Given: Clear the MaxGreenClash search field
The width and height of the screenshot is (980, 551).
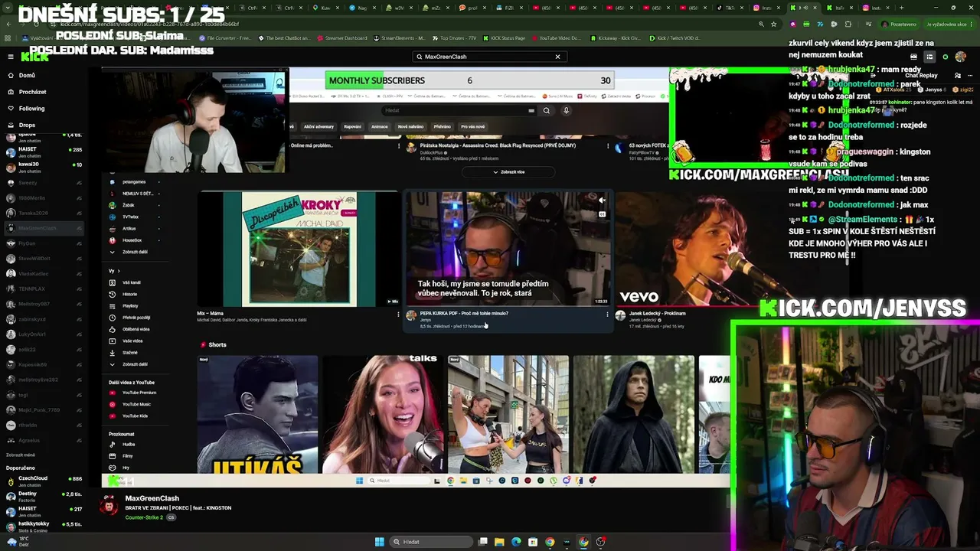Looking at the screenshot, I should click(557, 57).
